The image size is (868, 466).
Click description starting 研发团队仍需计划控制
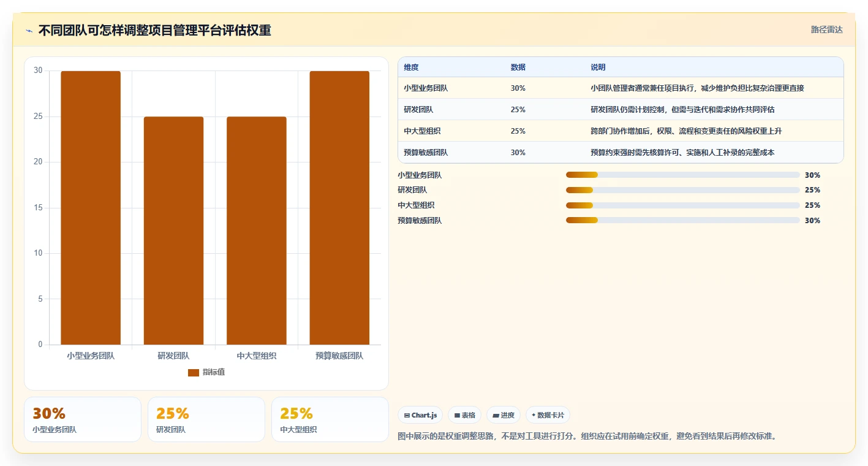pos(684,109)
